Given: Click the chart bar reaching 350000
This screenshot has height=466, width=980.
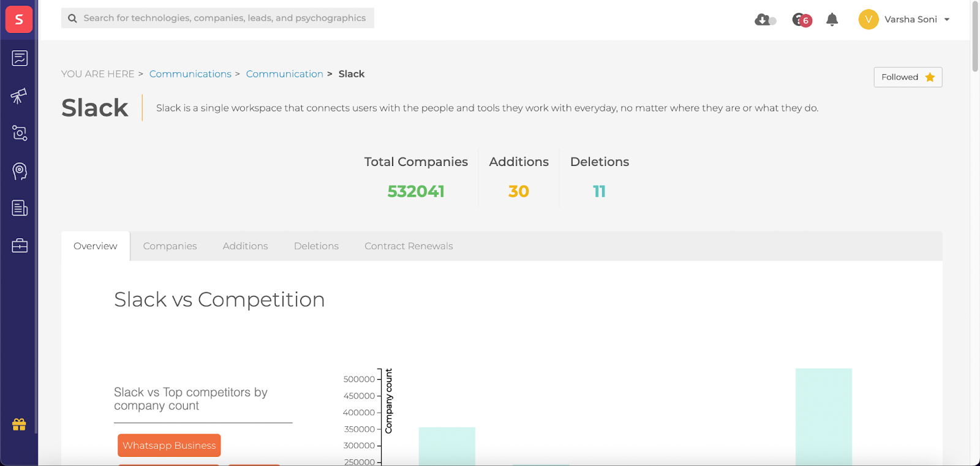Looking at the screenshot, I should [x=447, y=446].
